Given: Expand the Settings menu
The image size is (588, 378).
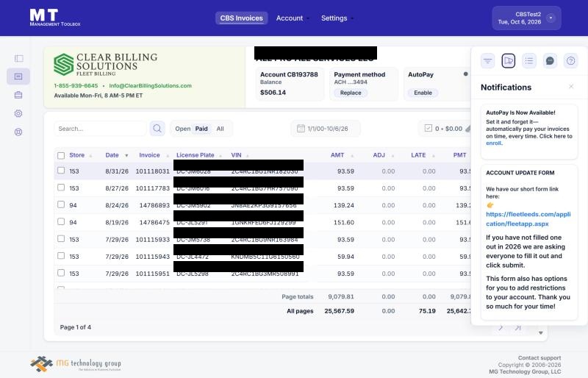Looking at the screenshot, I should point(337,18).
